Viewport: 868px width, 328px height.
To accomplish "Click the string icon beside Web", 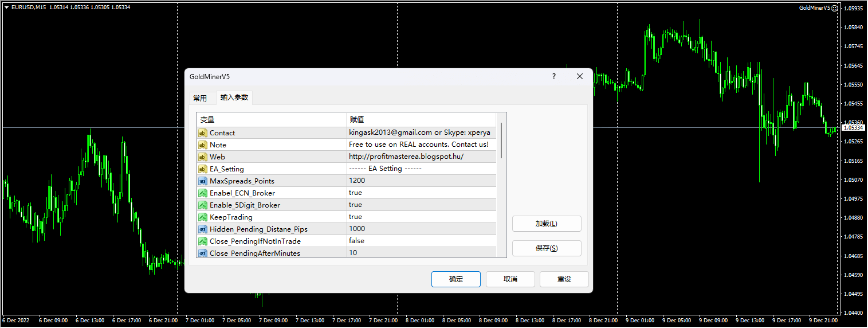I will pos(202,157).
